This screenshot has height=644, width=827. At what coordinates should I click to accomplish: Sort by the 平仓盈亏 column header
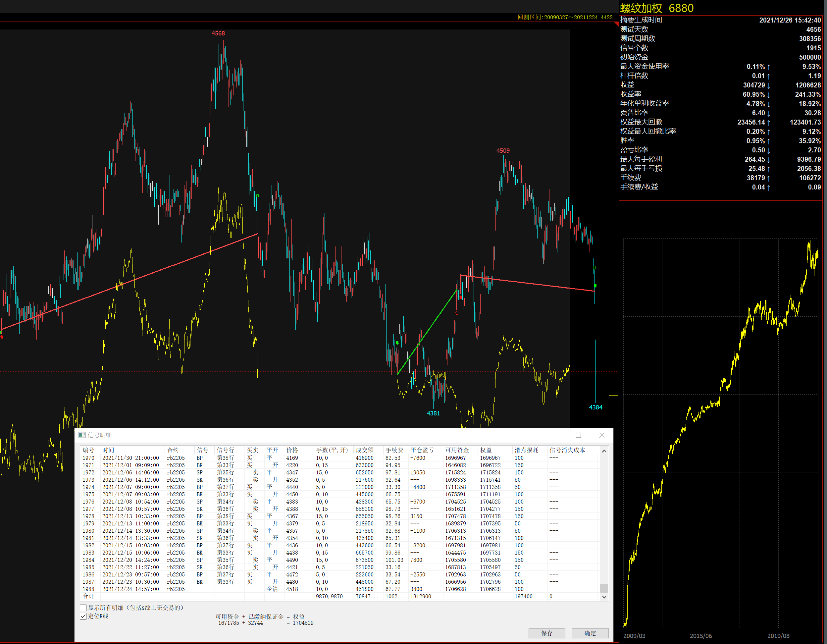[x=423, y=450]
